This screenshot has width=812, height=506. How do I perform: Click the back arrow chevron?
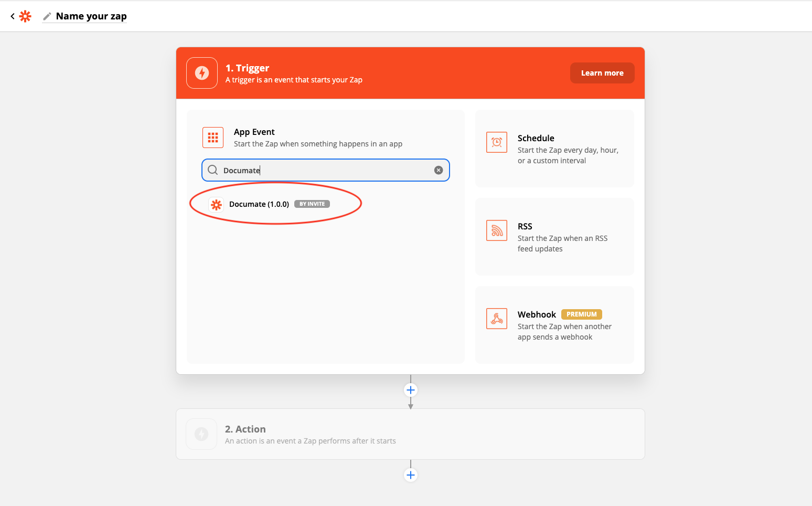[x=13, y=16]
